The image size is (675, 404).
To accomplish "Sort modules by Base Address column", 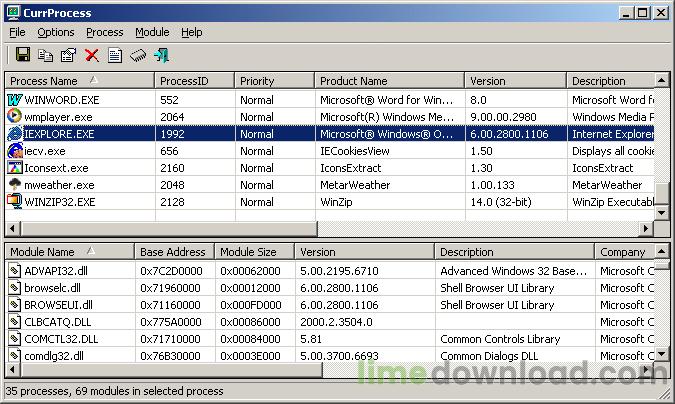I will click(173, 252).
